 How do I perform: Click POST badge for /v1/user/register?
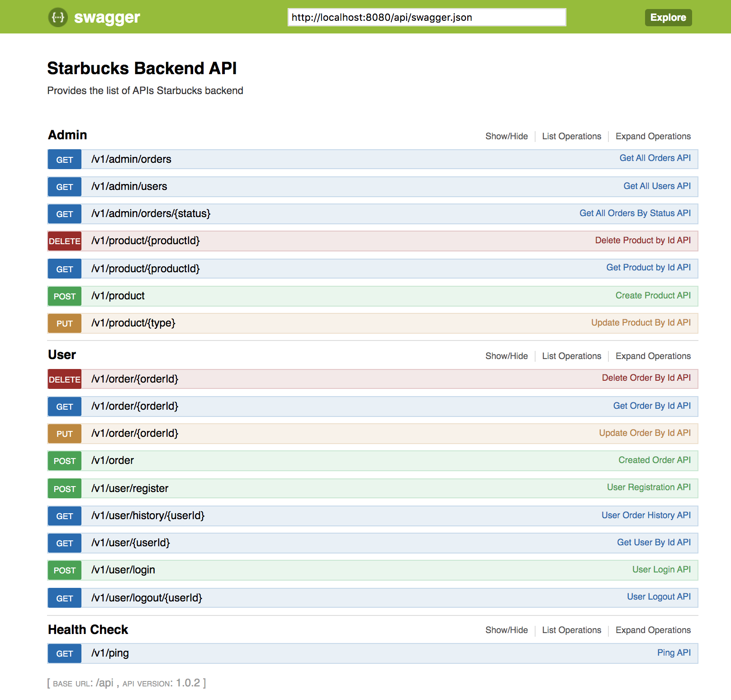click(x=65, y=489)
